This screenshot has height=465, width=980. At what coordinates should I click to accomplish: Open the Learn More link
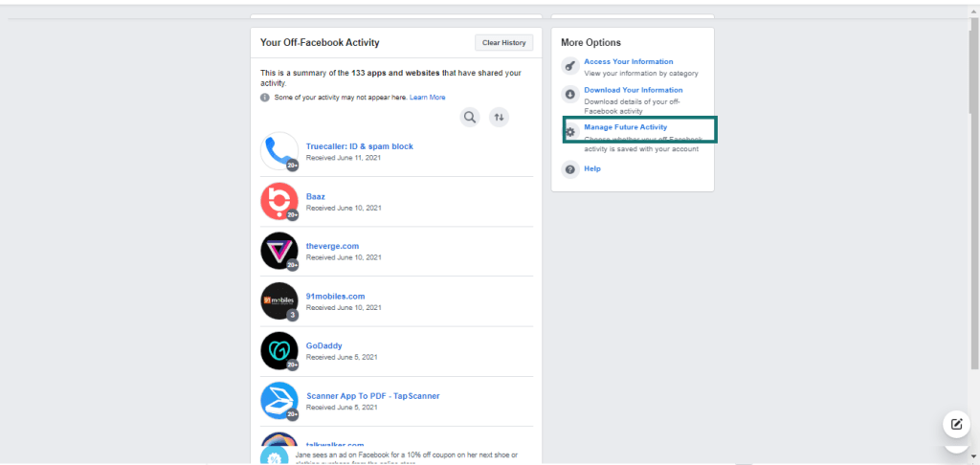[x=428, y=98]
